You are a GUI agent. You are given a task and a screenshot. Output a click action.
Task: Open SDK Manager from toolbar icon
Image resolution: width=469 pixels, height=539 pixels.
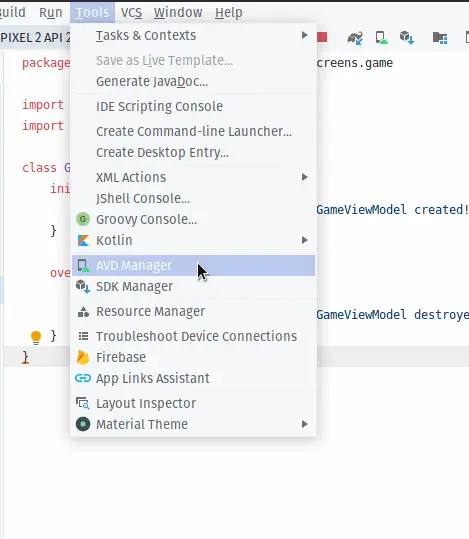point(407,37)
